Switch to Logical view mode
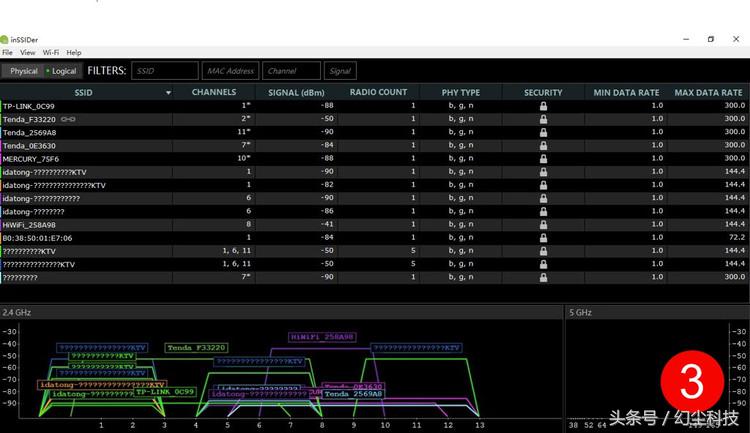 (62, 71)
